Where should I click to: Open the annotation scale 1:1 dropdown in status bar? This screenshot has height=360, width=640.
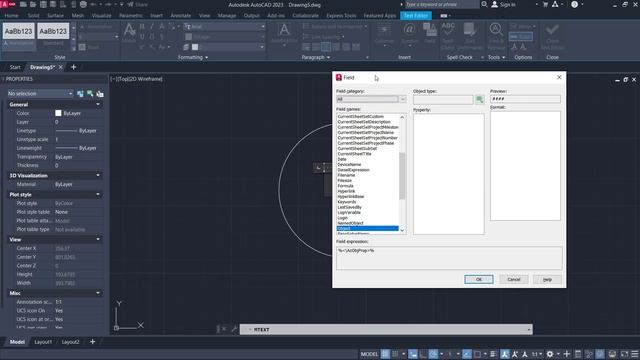pyautogui.click(x=537, y=354)
